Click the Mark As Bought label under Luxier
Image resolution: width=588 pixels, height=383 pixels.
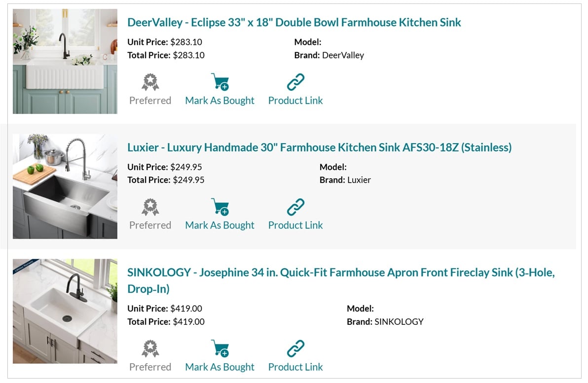point(219,225)
